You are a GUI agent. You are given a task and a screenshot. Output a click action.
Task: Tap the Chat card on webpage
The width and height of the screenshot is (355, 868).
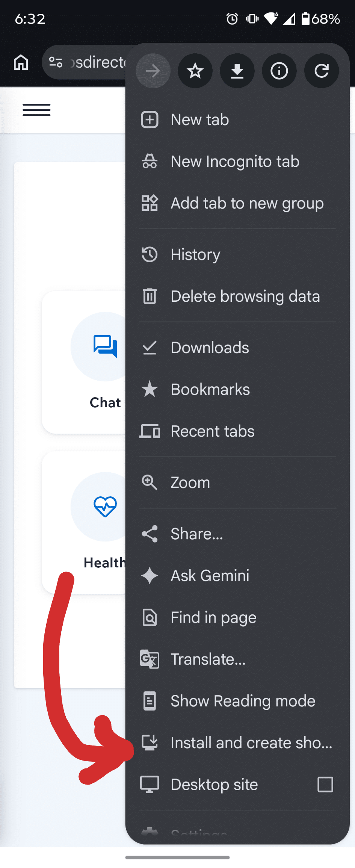point(84,362)
